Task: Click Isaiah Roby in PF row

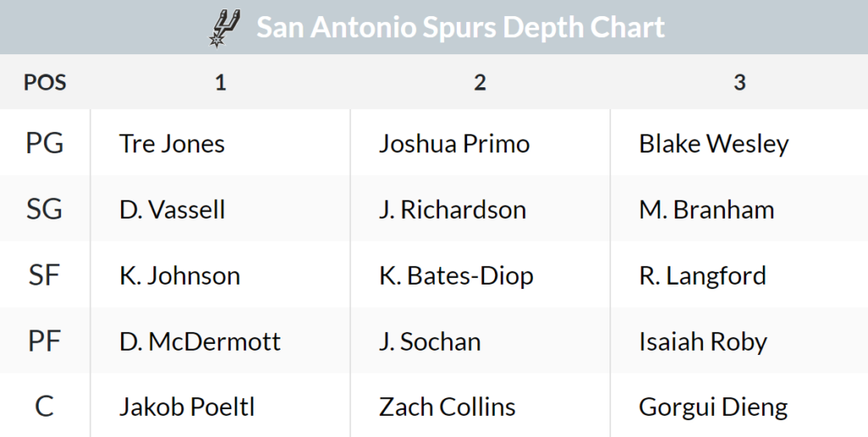Action: tap(703, 342)
